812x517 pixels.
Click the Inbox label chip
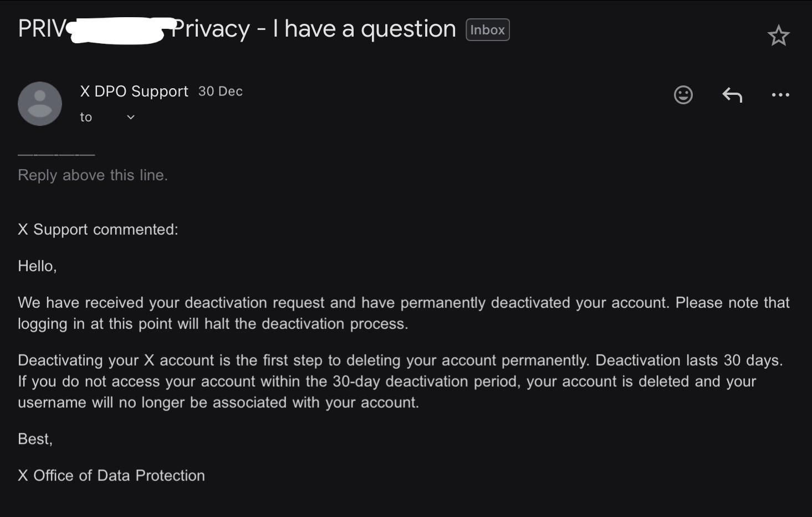pos(487,30)
